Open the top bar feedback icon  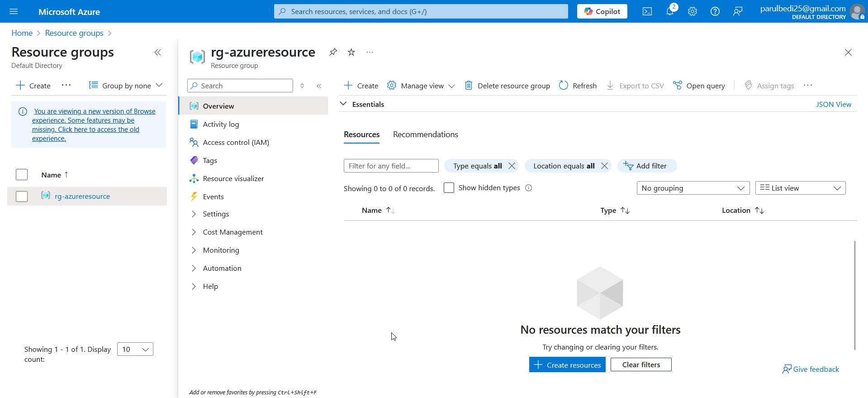pos(738,11)
